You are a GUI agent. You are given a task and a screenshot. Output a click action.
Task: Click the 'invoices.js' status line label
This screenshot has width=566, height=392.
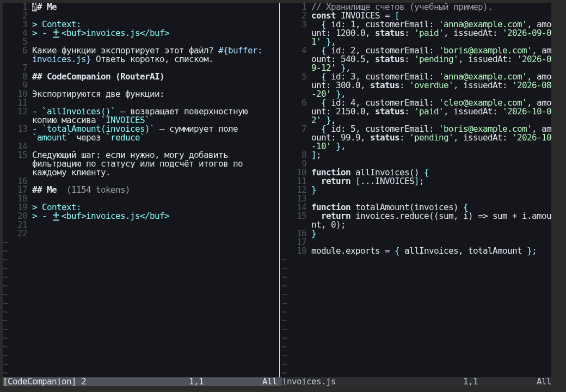pyautogui.click(x=309, y=382)
